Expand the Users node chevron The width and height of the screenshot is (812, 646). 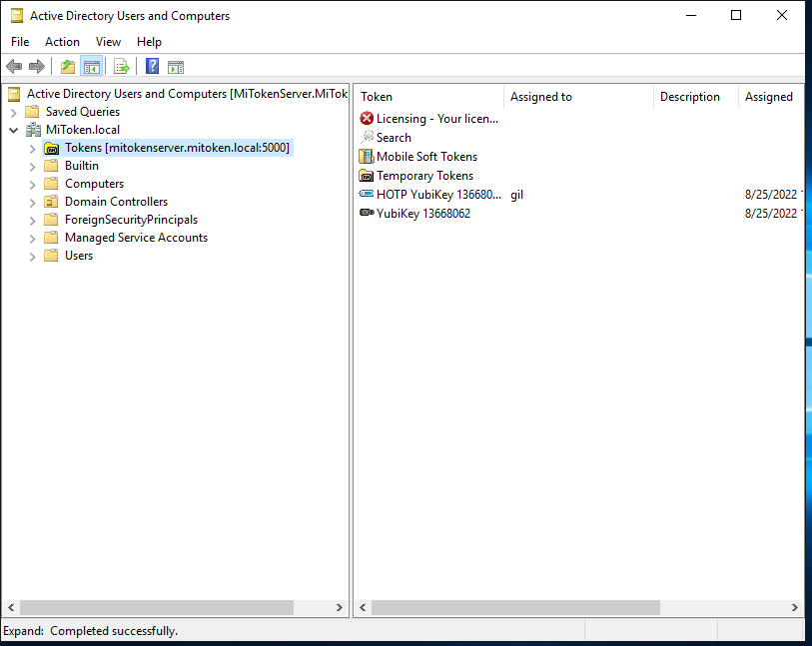click(x=32, y=257)
